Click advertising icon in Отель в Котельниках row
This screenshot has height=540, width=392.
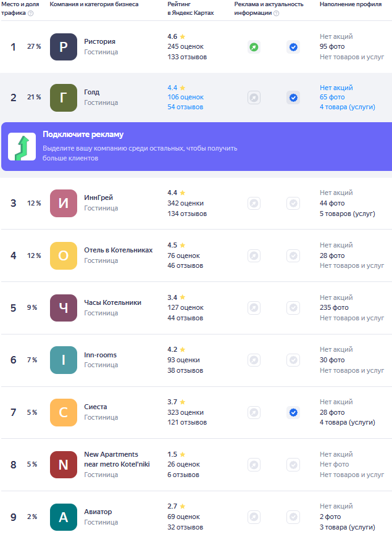click(x=254, y=256)
